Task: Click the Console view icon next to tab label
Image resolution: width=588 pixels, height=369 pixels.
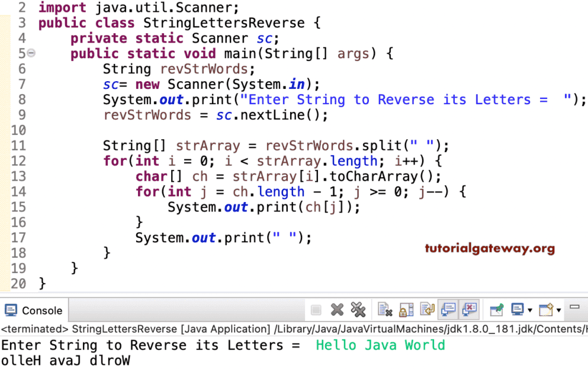Action: click(x=11, y=310)
